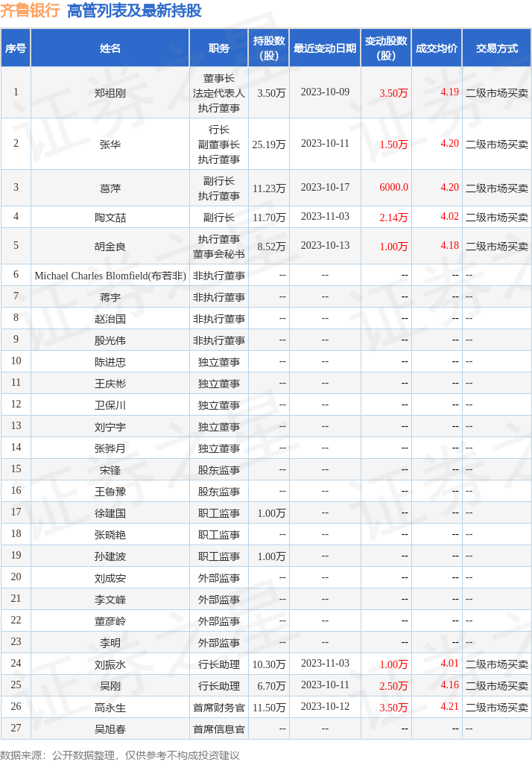The height and width of the screenshot is (762, 532).
Task: Click 胡金良's holding 8.52万
Action: pos(271,247)
